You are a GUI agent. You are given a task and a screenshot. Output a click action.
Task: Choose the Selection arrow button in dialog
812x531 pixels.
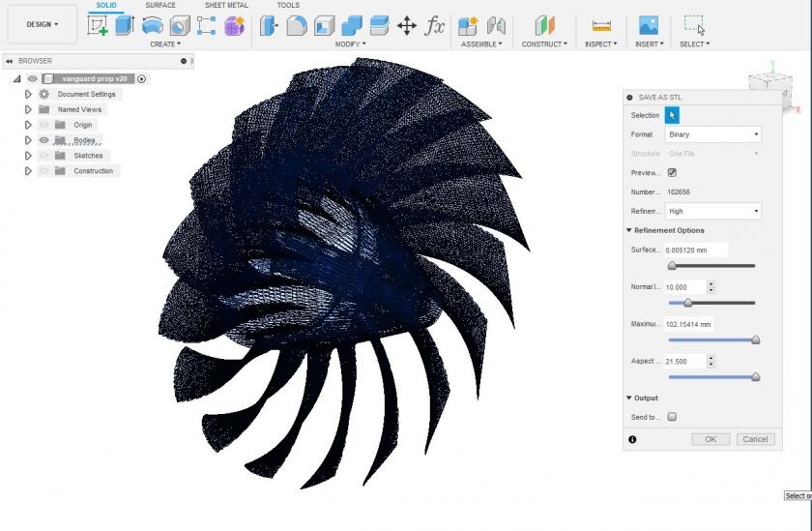(x=673, y=115)
